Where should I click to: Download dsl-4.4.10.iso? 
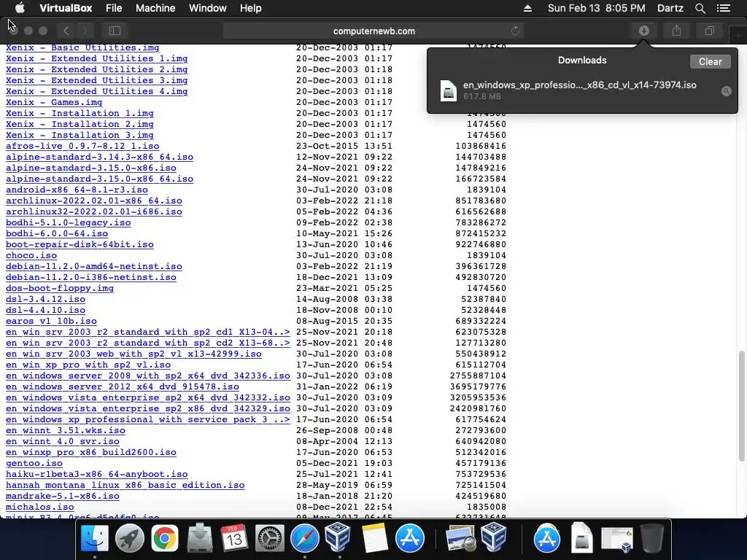45,311
